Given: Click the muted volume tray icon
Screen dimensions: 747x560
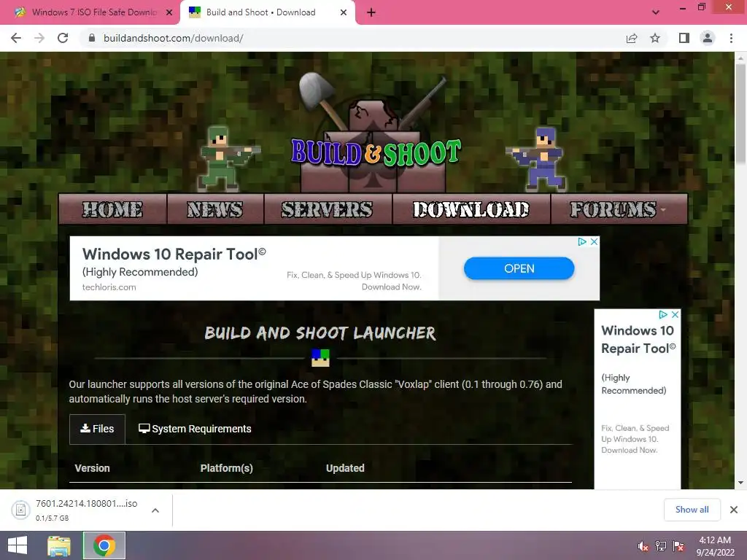Looking at the screenshot, I should pyautogui.click(x=643, y=546).
